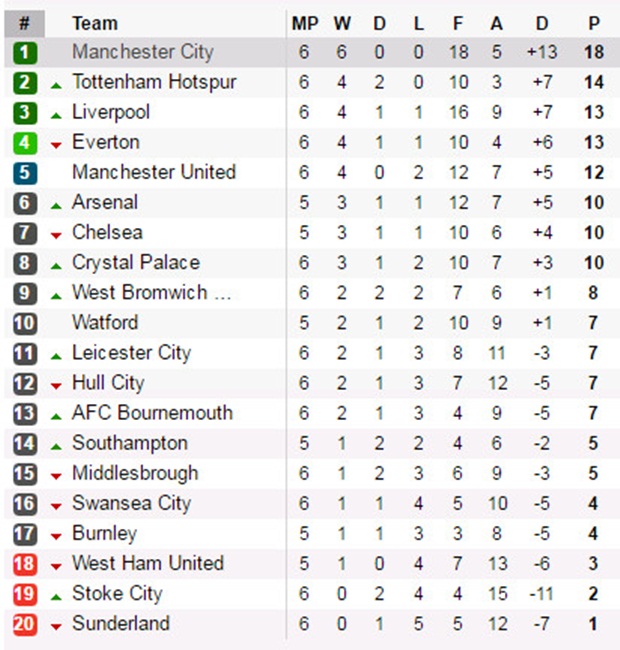The height and width of the screenshot is (650, 620).
Task: Click the green up arrow beside Stoke City
Action: click(x=56, y=595)
